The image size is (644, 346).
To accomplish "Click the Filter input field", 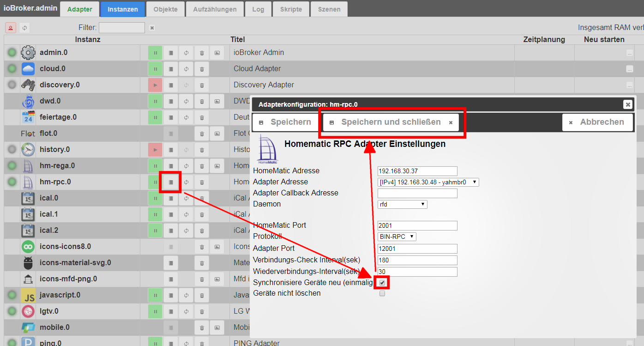I will click(122, 28).
